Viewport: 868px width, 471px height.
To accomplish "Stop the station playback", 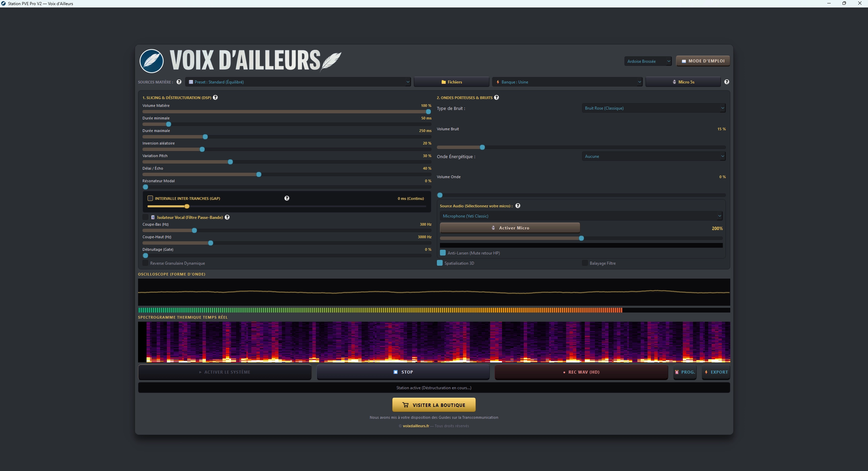I will point(403,372).
